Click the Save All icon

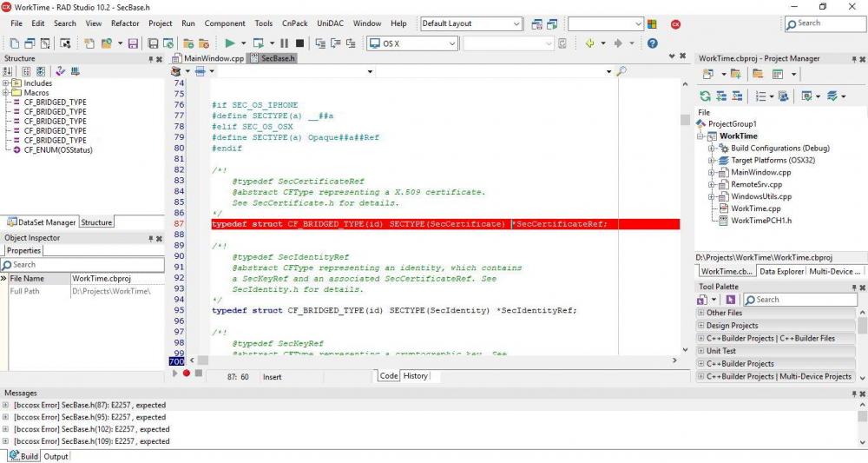coord(154,43)
